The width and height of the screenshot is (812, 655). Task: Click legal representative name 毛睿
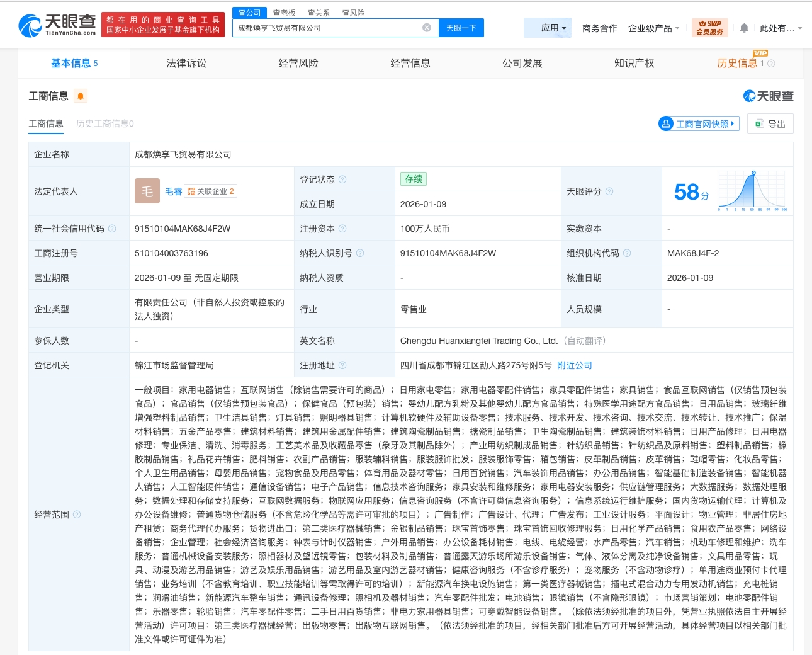173,191
